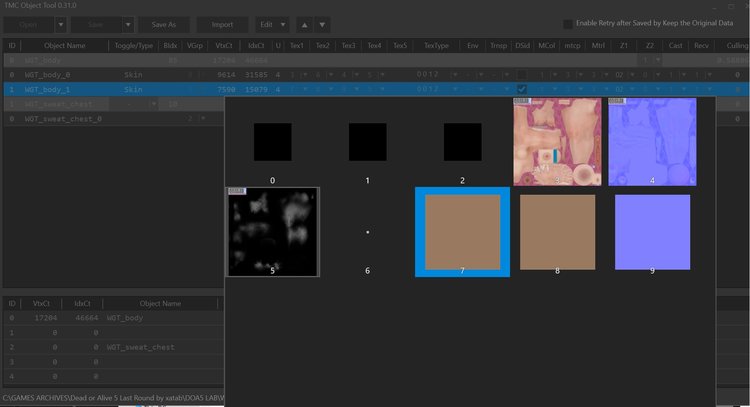Select the WGT_body group row
This screenshot has width=750, height=407.
point(376,60)
